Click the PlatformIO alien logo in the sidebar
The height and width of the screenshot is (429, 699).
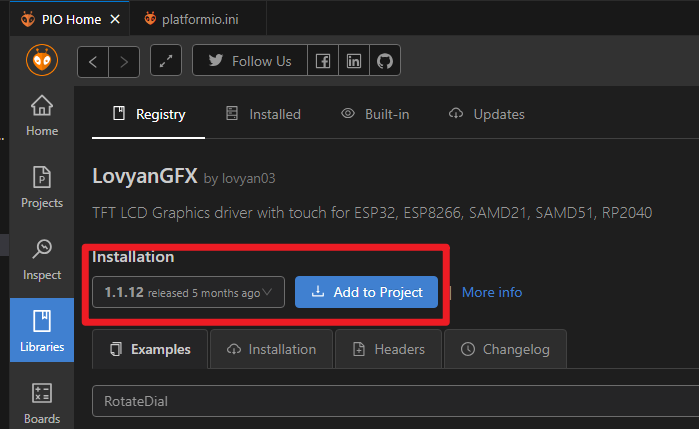tap(42, 60)
